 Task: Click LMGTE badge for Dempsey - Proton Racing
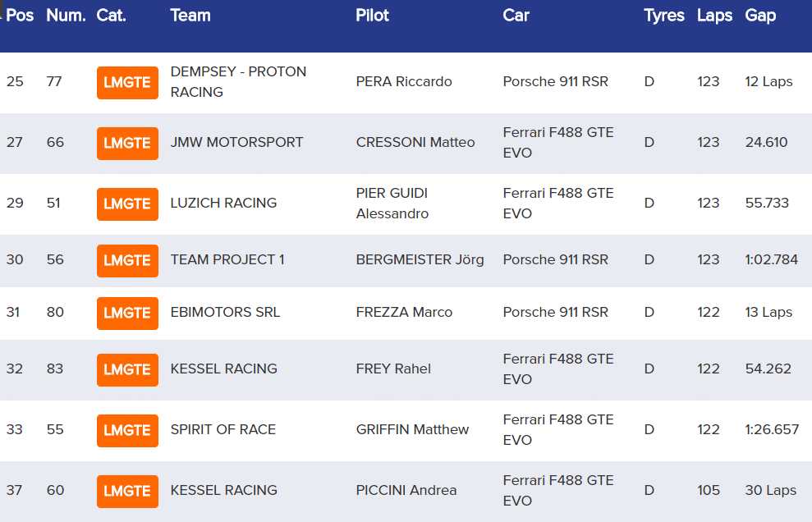[x=127, y=82]
